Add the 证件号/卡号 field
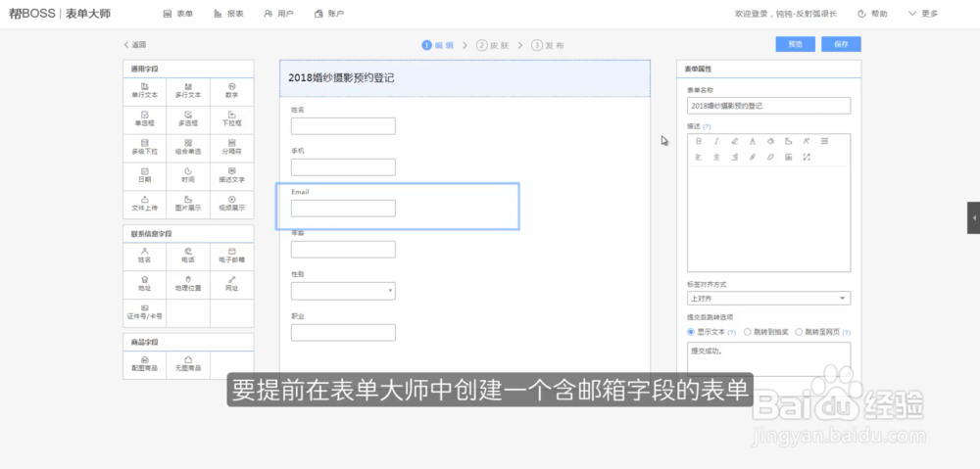 144,313
